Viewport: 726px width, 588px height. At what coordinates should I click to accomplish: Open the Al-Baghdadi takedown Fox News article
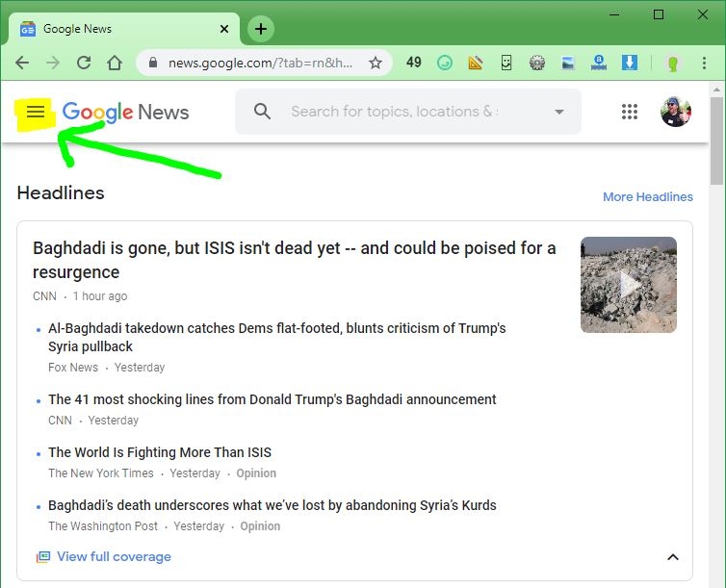click(x=277, y=337)
